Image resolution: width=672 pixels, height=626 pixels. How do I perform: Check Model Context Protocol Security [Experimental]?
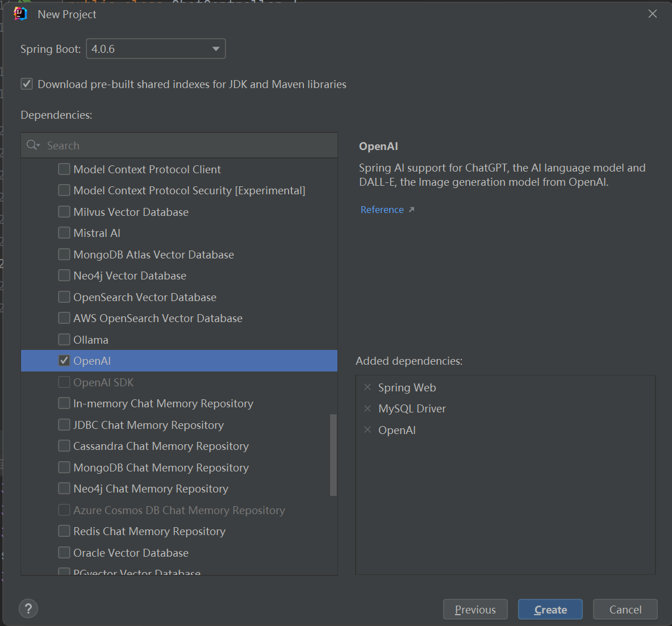(x=64, y=190)
